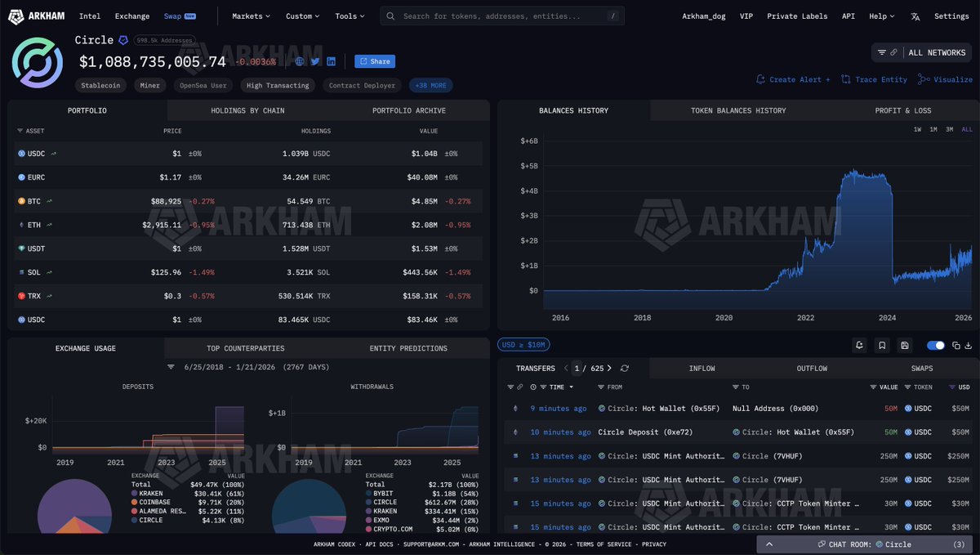This screenshot has height=555, width=980.
Task: Click the Arkham logo in the header
Action: click(x=36, y=16)
